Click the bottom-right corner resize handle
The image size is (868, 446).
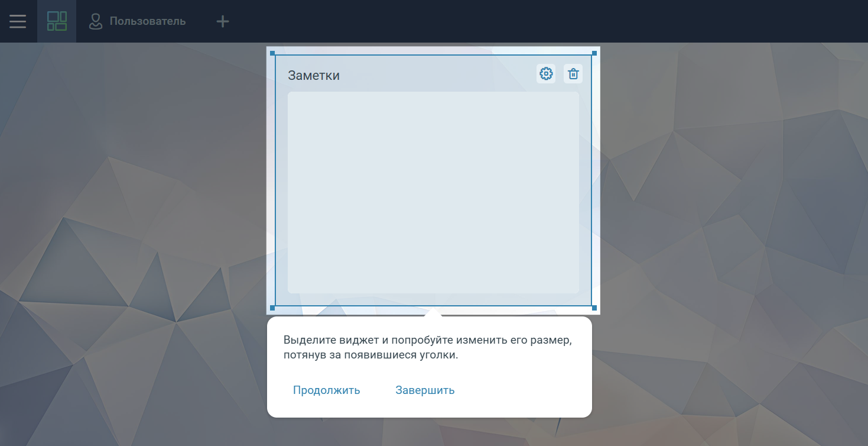click(x=594, y=308)
